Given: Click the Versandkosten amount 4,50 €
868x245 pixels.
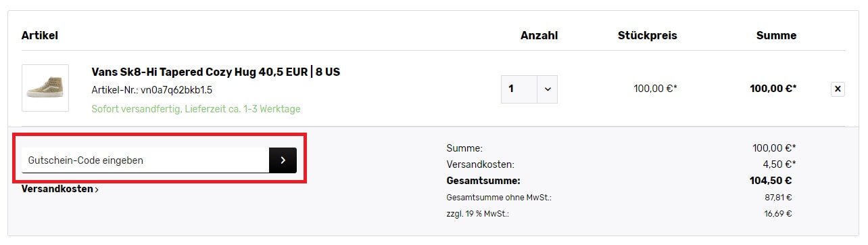Looking at the screenshot, I should point(779,164).
